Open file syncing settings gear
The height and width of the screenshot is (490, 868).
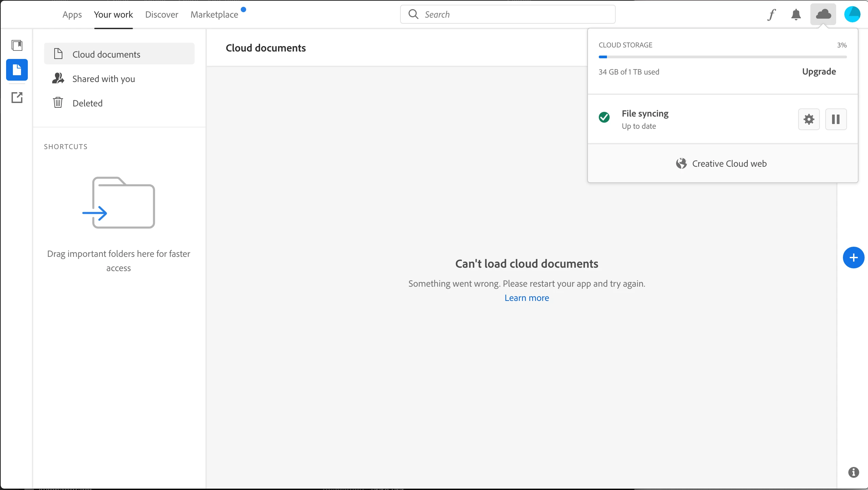tap(809, 119)
